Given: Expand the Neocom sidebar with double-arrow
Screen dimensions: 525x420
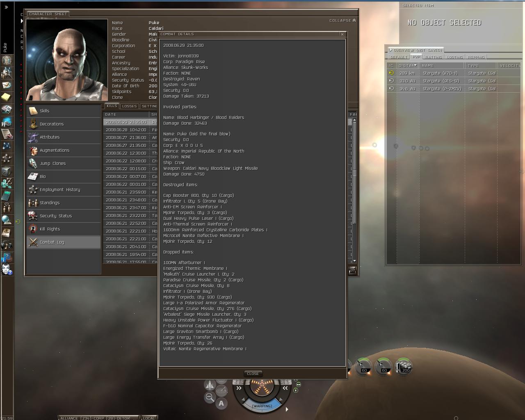Looking at the screenshot, I should 7,7.
